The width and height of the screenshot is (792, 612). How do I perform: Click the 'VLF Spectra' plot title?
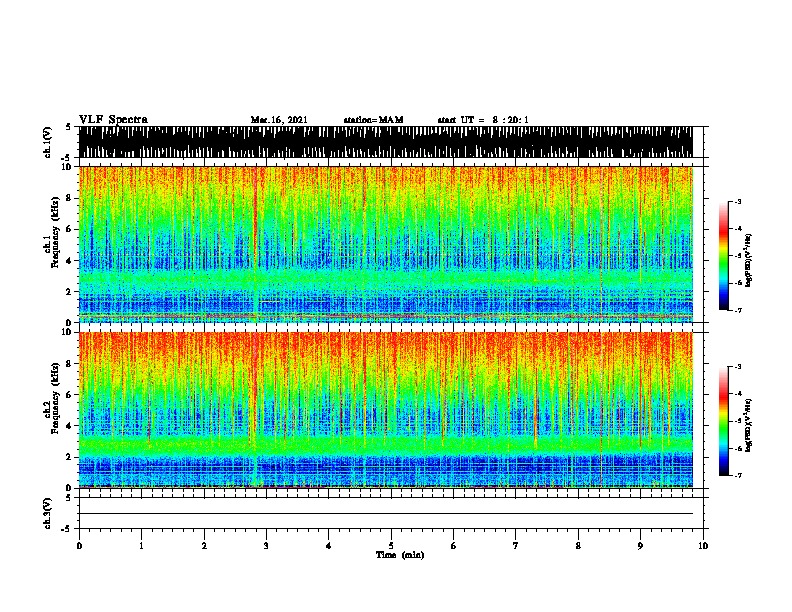pos(113,120)
